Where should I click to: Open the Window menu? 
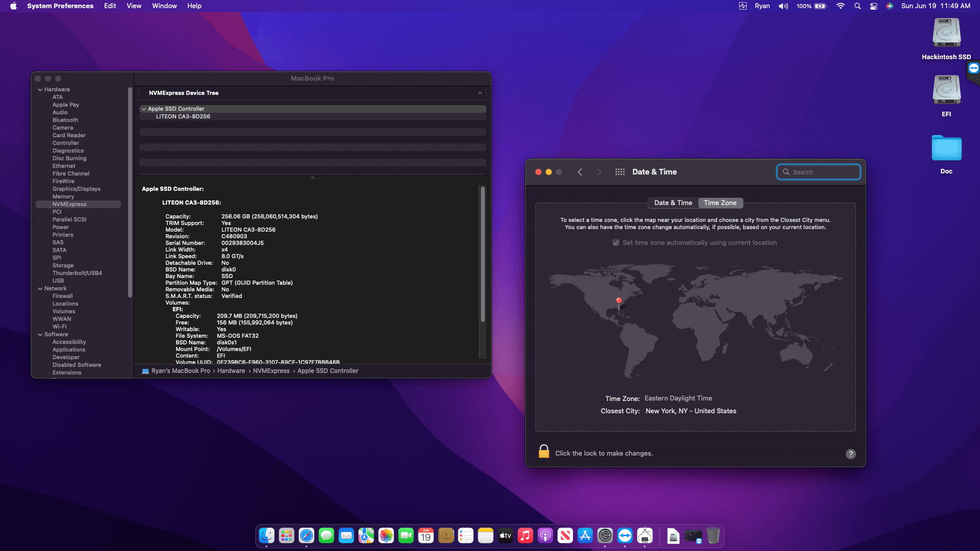point(164,6)
